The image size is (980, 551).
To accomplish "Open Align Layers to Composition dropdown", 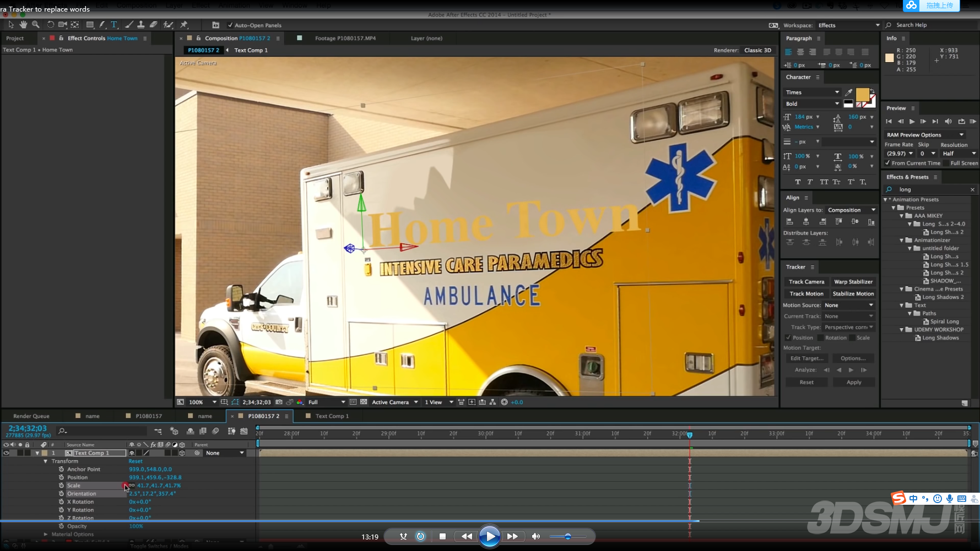I will 851,210.
